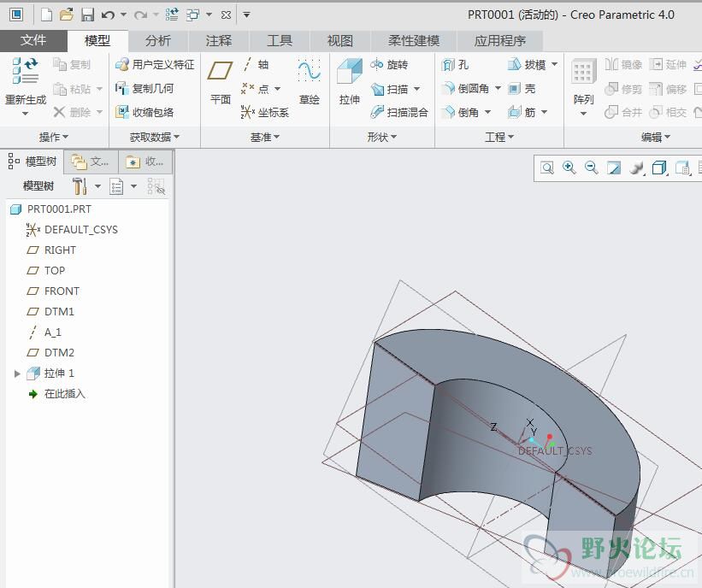
Task: Click the Save disk icon
Action: pyautogui.click(x=87, y=15)
